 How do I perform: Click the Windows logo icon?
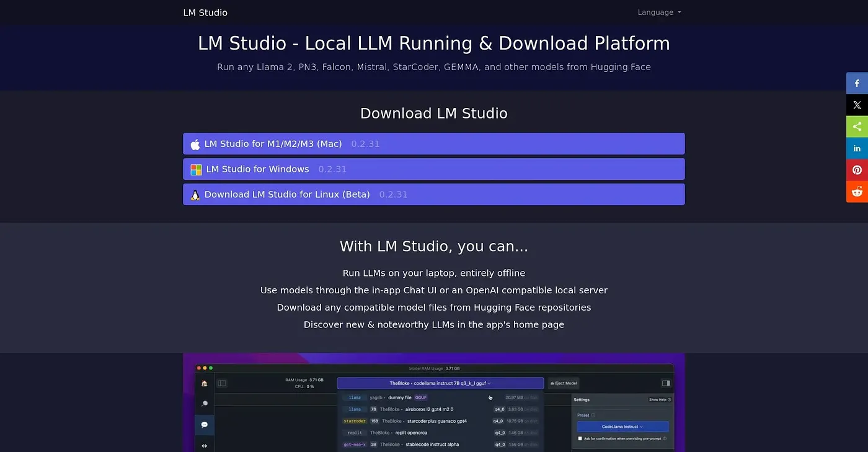coord(196,169)
